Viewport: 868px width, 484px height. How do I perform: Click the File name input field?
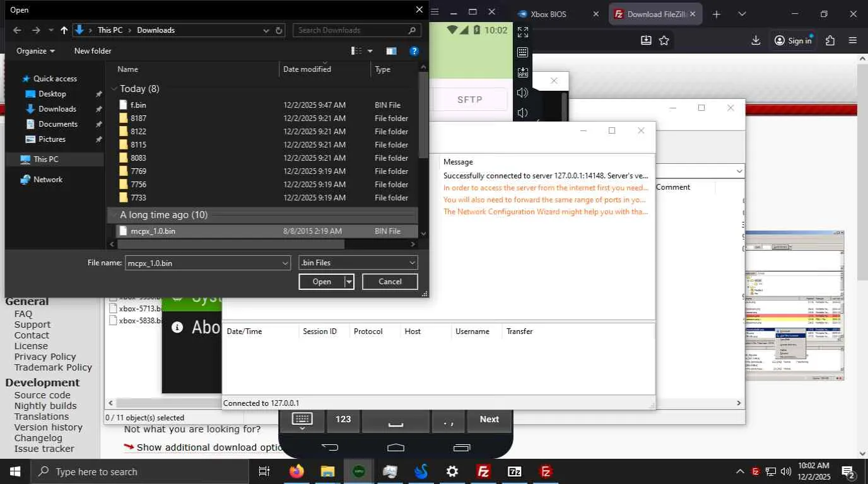tap(208, 263)
